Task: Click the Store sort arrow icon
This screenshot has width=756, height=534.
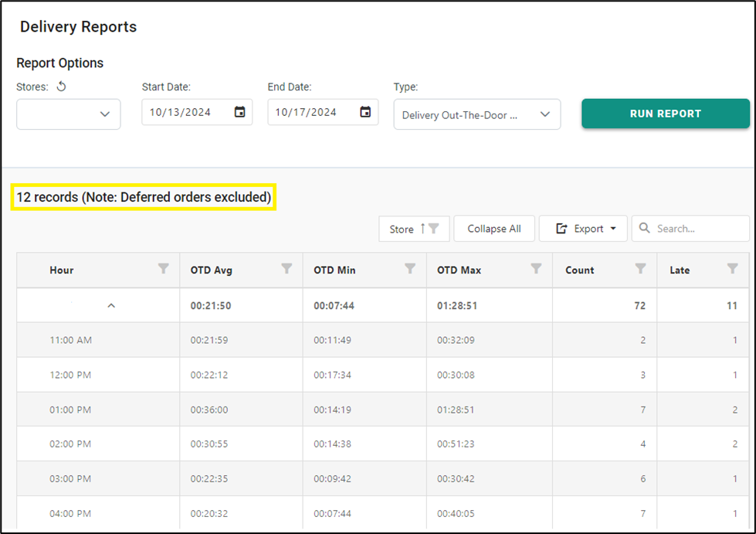Action: [423, 228]
